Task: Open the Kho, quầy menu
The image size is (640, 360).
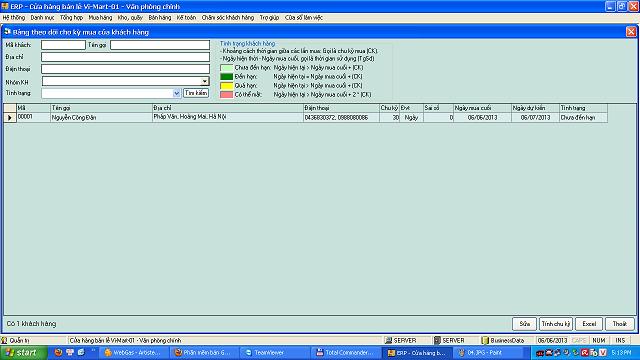Action: 130,18
